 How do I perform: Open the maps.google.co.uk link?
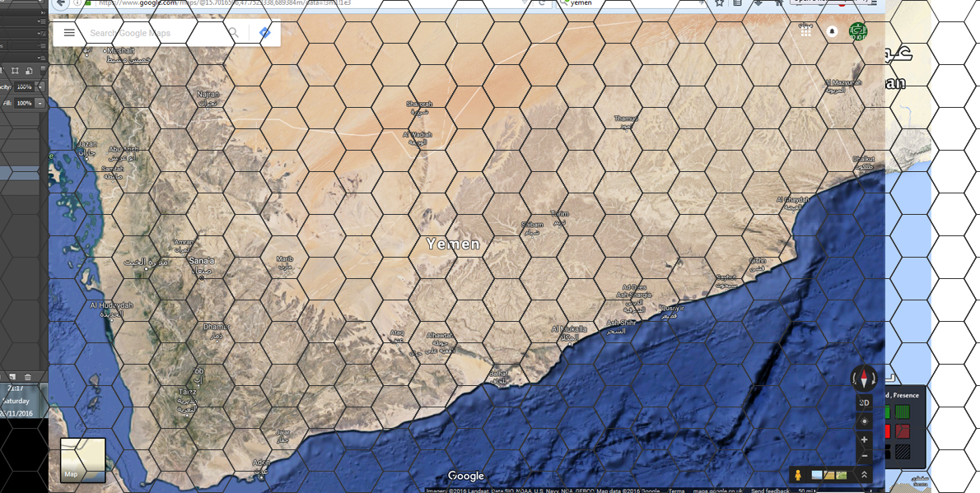(717, 491)
